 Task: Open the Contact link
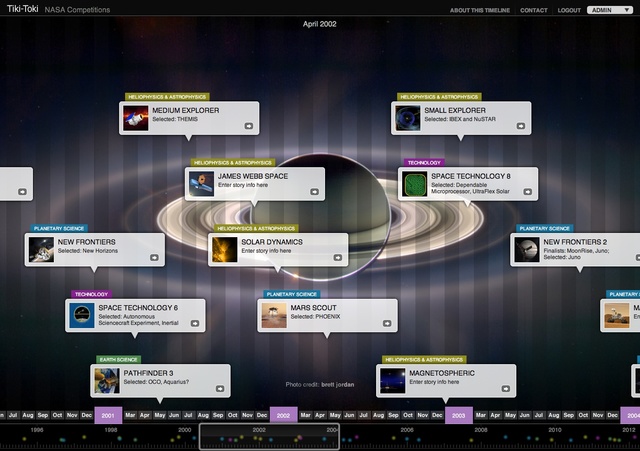[533, 10]
